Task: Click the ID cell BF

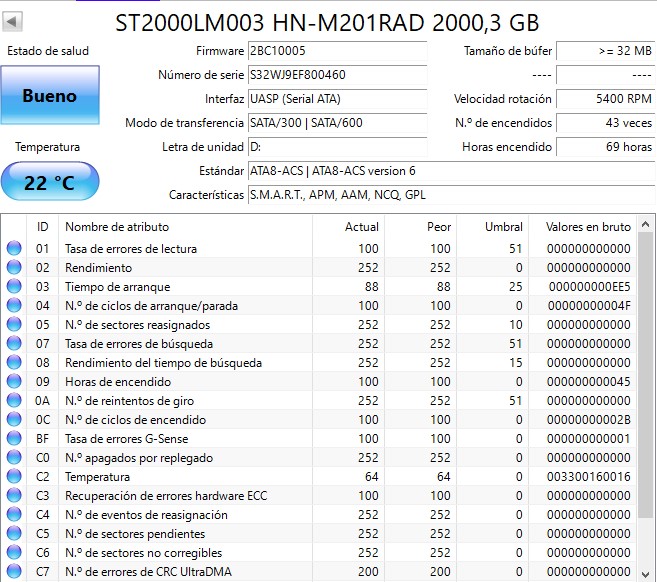Action: [42, 439]
